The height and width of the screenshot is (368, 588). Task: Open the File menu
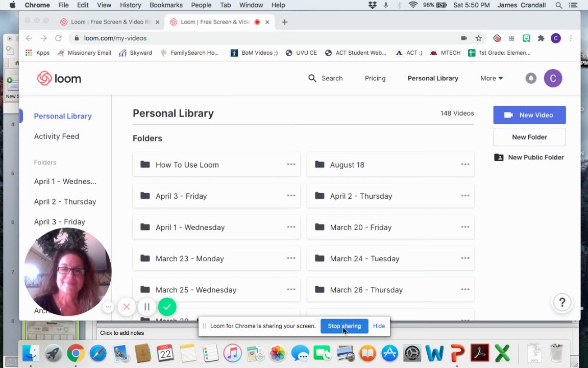click(63, 5)
